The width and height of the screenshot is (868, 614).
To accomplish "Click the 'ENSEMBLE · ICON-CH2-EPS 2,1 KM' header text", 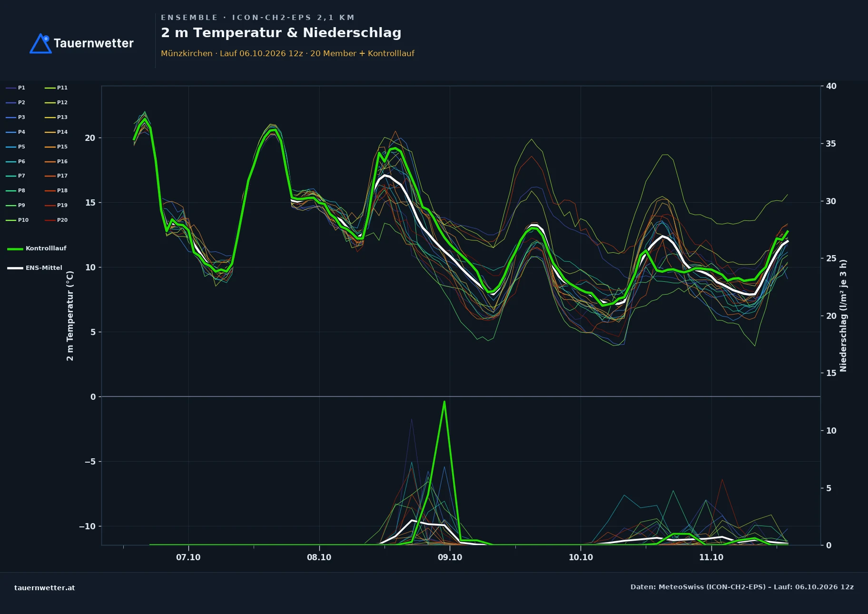I will click(257, 18).
